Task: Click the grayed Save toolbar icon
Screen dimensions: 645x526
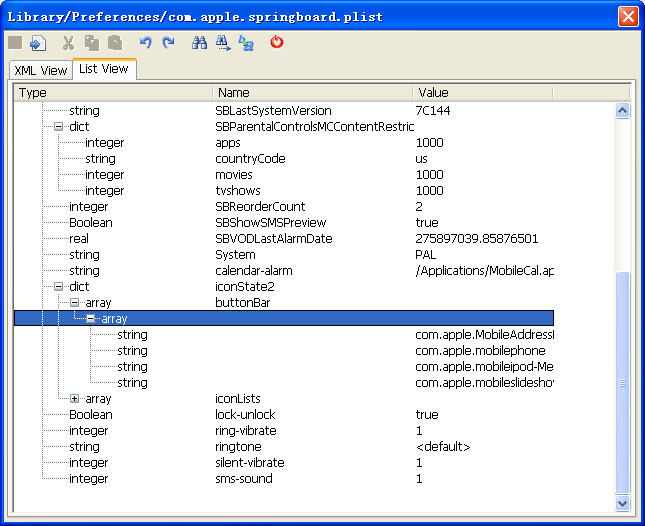Action: pyautogui.click(x=15, y=42)
